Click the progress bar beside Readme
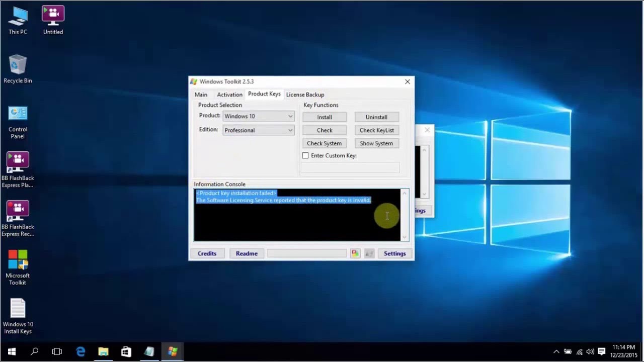The width and height of the screenshot is (644, 362). click(307, 253)
